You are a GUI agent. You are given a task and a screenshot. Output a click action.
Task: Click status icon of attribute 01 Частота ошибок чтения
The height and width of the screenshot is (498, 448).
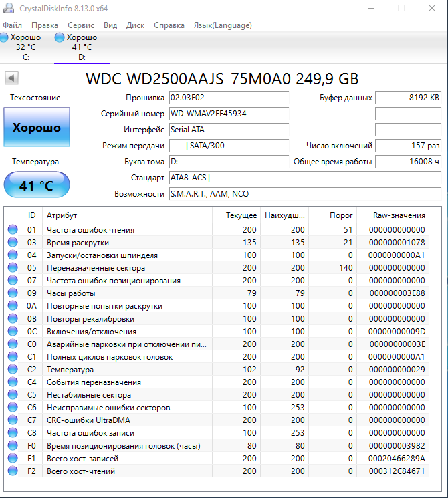(x=13, y=229)
